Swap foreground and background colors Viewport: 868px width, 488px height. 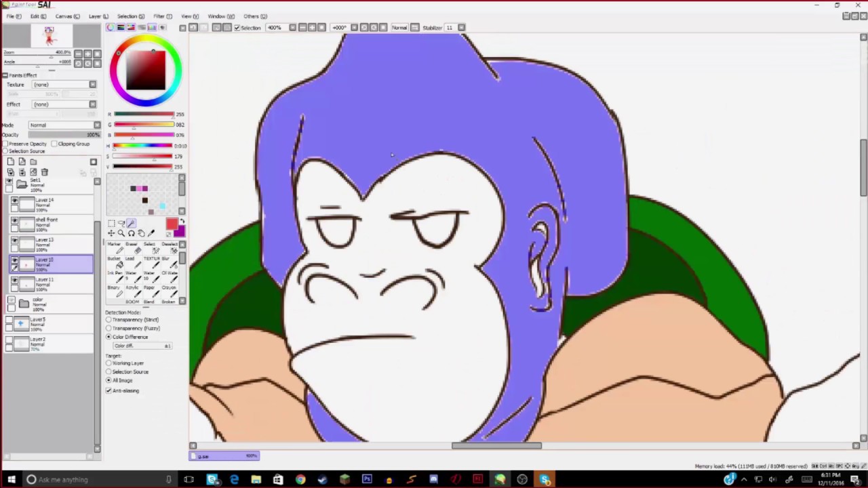(x=181, y=222)
